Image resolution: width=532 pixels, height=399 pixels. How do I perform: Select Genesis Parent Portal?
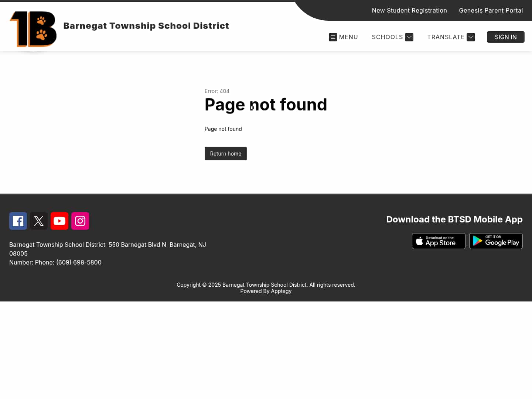[x=491, y=10]
